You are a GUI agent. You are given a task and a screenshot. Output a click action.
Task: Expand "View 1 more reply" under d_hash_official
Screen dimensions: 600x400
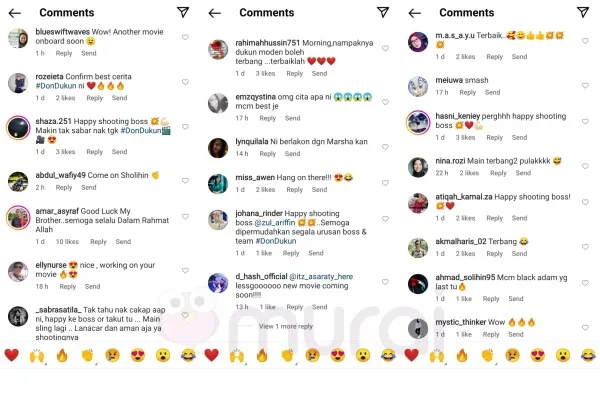(285, 326)
